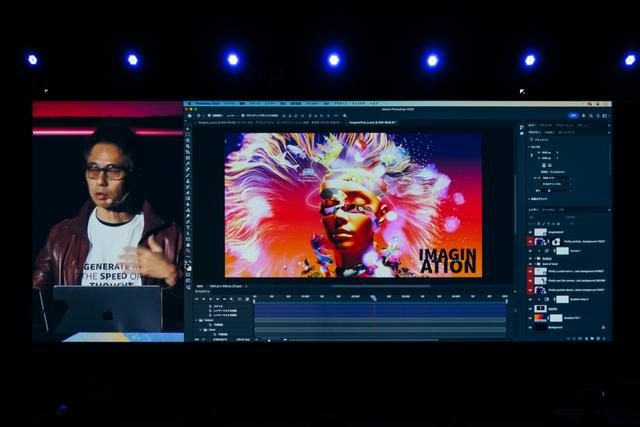Toggle visibility of the Gradient Fill 1 layer
Image resolution: width=640 pixels, height=427 pixels.
point(530,316)
